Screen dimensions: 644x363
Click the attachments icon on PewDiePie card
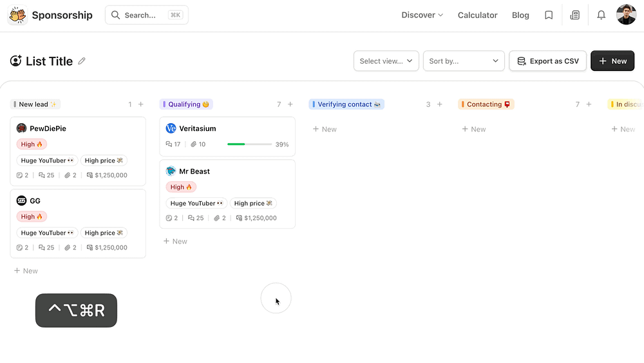click(x=68, y=175)
